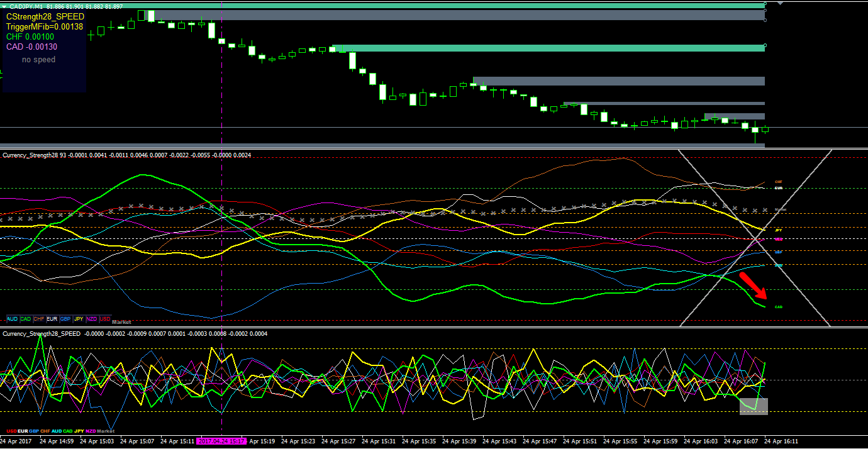Viewport: 868px width, 449px height.
Task: Click the 24 Apr 14:59 time label
Action: pyautogui.click(x=57, y=441)
